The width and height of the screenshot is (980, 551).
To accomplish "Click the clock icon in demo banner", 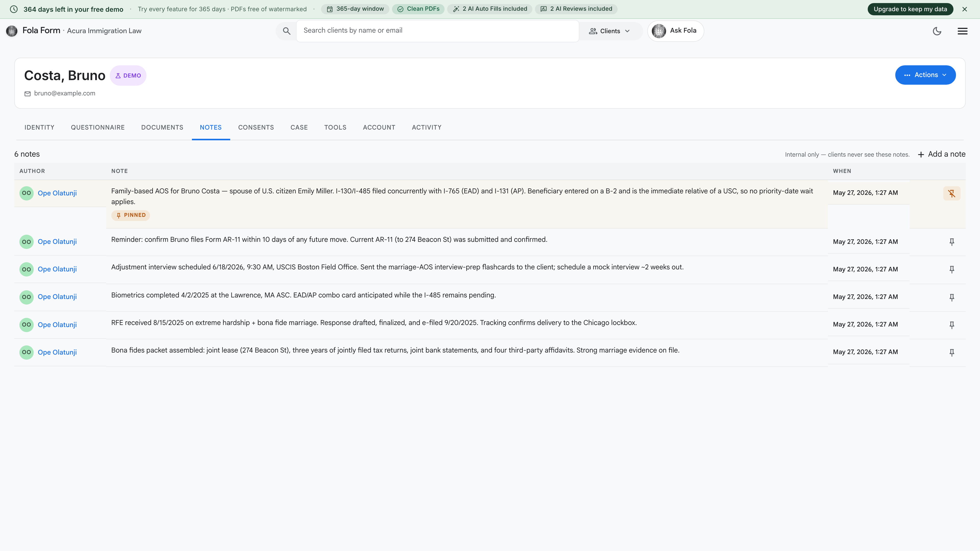I will pos(14,9).
